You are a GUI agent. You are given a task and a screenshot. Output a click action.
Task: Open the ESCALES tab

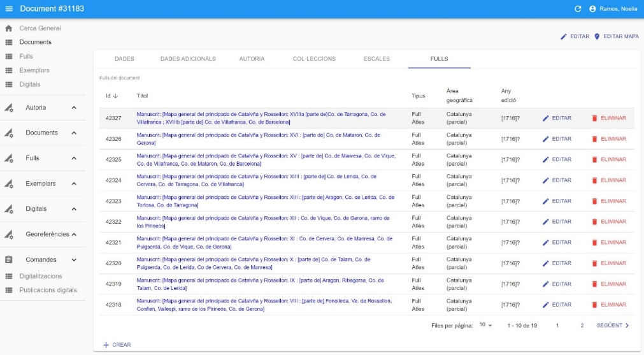pos(376,59)
